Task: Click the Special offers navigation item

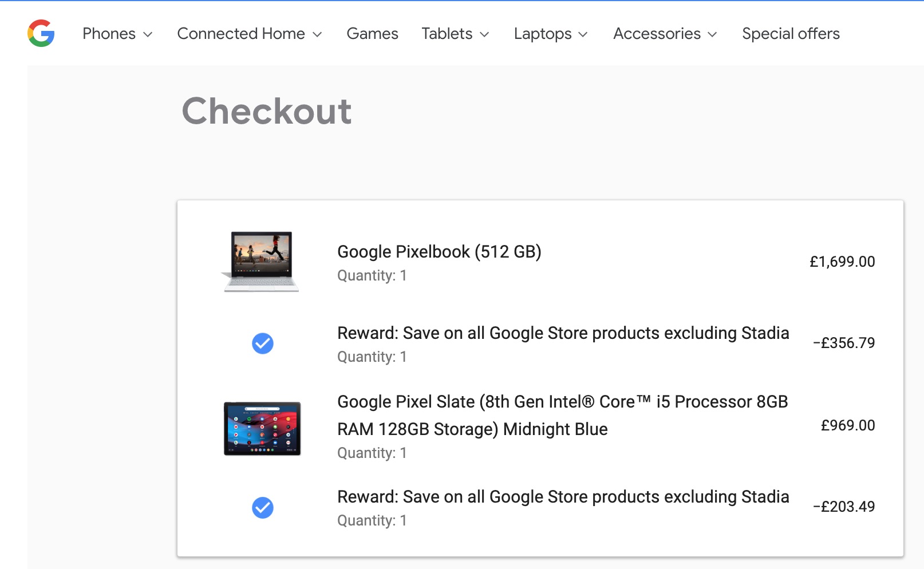Action: click(791, 34)
